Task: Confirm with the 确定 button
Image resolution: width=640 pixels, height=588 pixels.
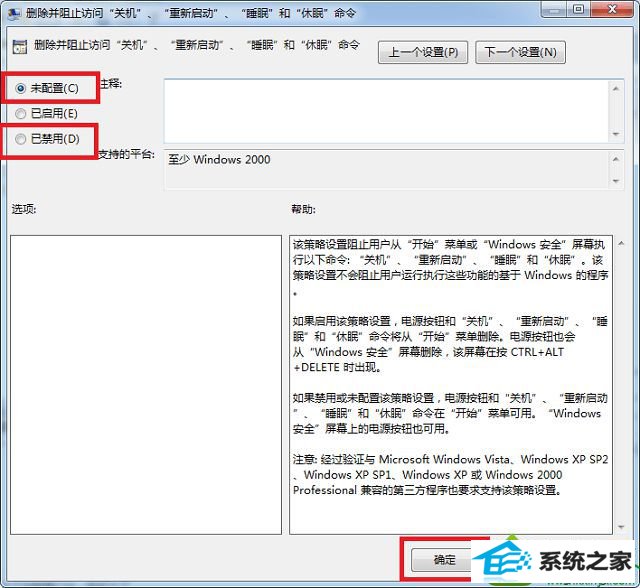Action: [x=442, y=559]
